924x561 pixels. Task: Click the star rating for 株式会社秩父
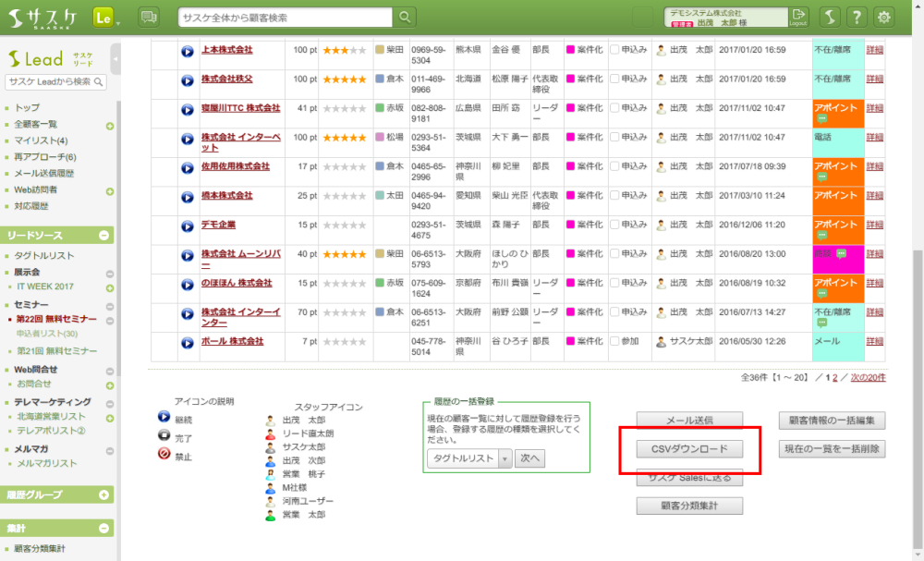tap(343, 79)
